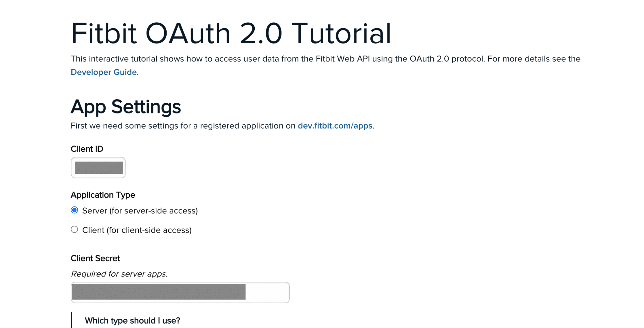Click the Client radio option label text
This screenshot has height=328, width=644.
[x=137, y=230]
